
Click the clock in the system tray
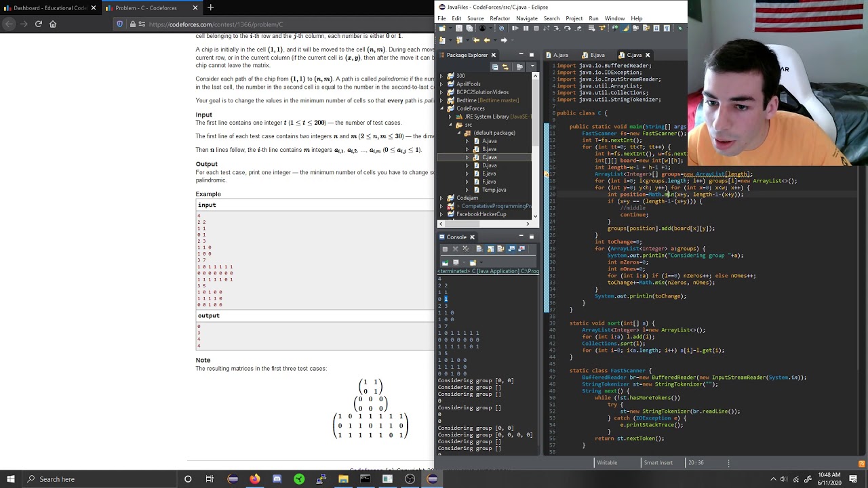point(829,479)
